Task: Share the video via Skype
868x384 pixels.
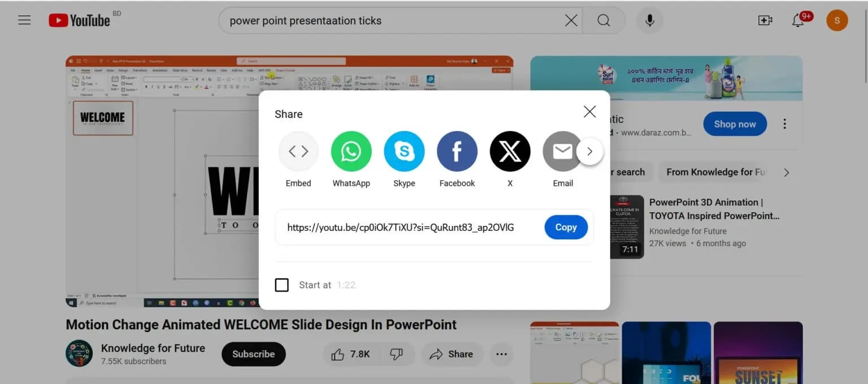Action: [404, 159]
